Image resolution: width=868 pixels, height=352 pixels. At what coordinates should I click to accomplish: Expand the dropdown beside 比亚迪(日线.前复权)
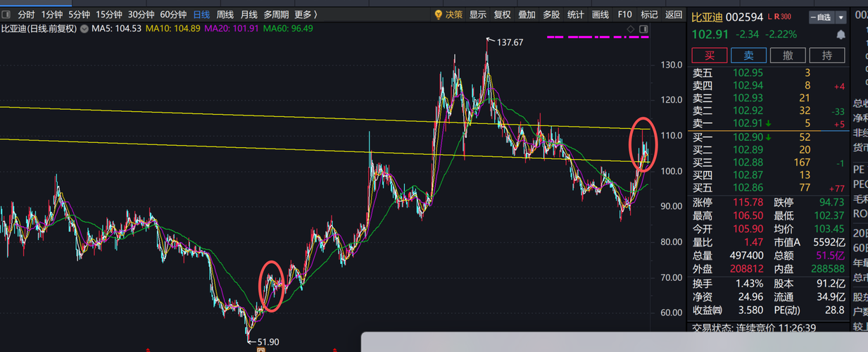click(x=85, y=28)
